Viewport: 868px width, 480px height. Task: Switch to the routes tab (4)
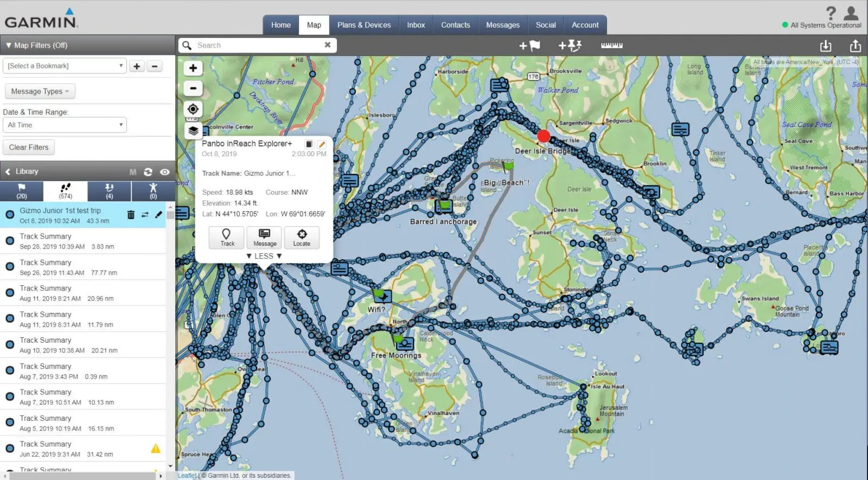click(x=109, y=191)
